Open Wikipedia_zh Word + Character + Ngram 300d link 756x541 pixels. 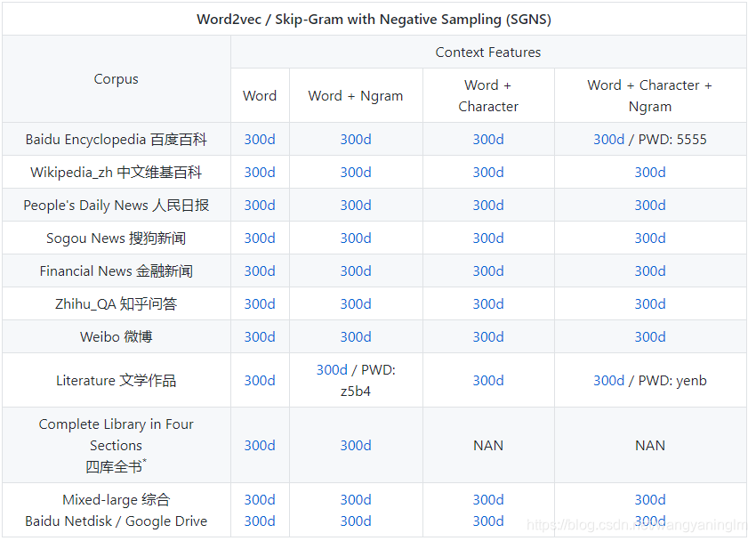click(650, 172)
